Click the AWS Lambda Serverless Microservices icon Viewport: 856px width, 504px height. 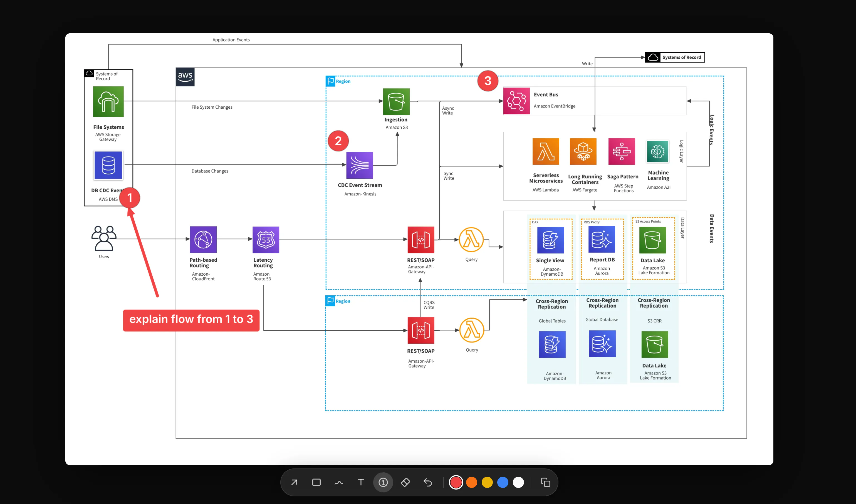[546, 151]
